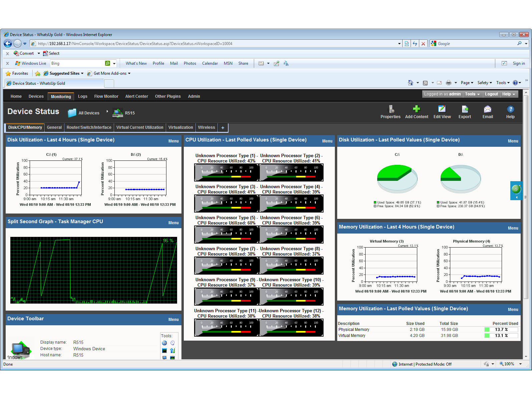Open Edit View icon
Viewport: 532px width, 399px height.
tap(442, 109)
